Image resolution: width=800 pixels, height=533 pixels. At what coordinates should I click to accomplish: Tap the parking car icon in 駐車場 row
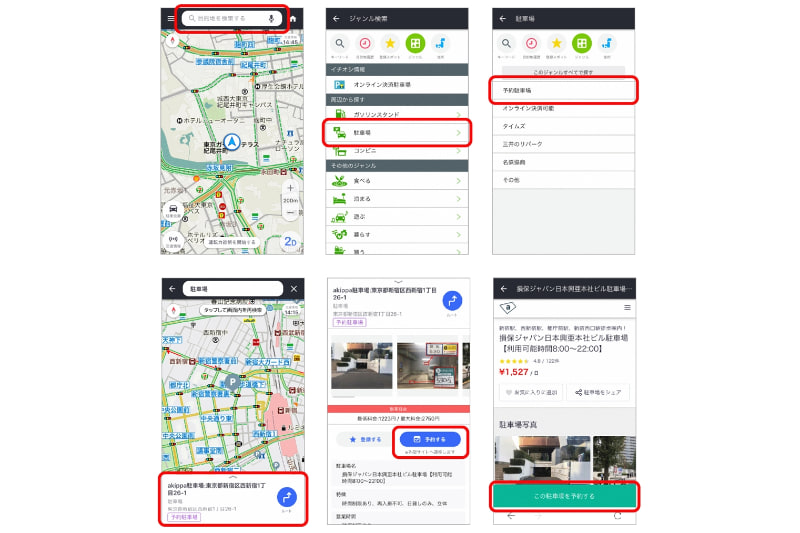[340, 133]
